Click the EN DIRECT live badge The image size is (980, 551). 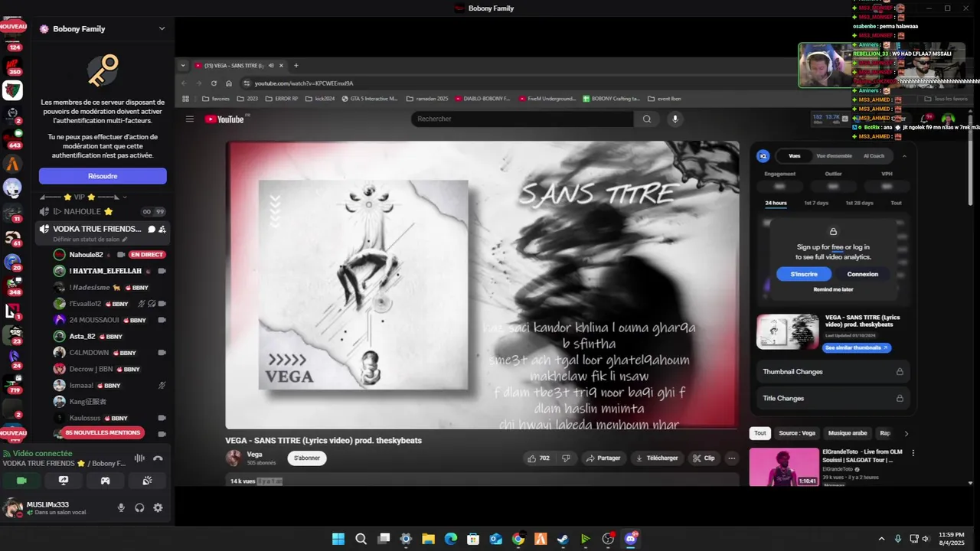(x=147, y=255)
